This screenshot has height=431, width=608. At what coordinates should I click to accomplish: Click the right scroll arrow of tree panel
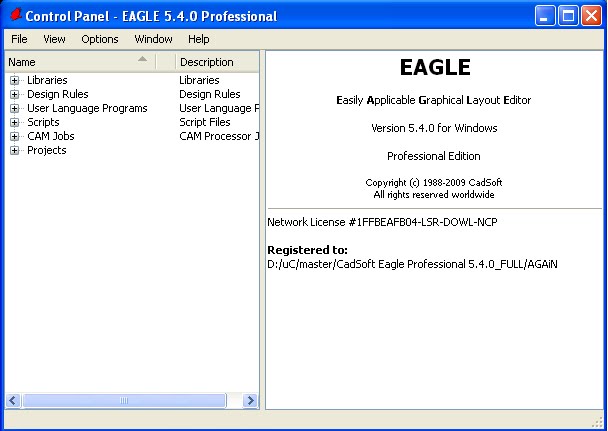pos(250,400)
